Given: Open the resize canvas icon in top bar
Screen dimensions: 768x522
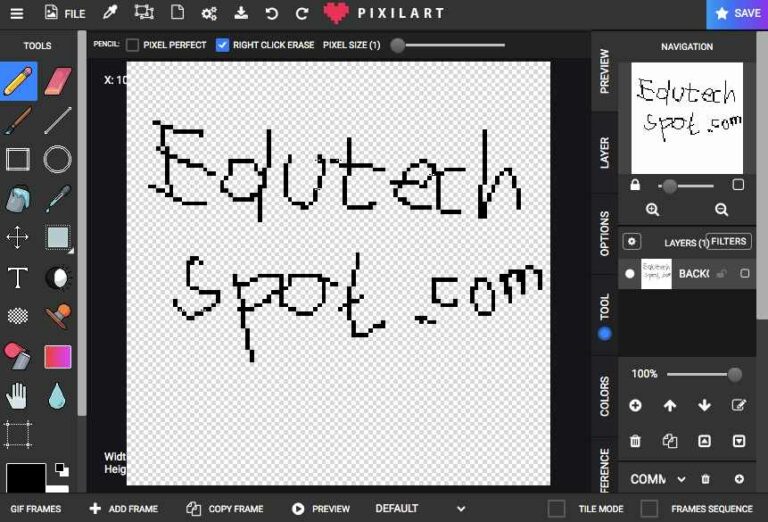Looking at the screenshot, I should [x=144, y=12].
